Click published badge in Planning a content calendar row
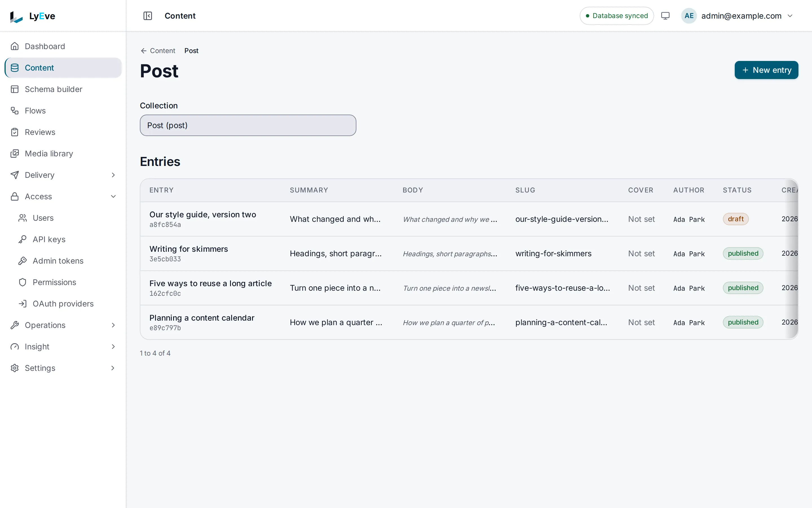The image size is (812, 508). pos(743,322)
